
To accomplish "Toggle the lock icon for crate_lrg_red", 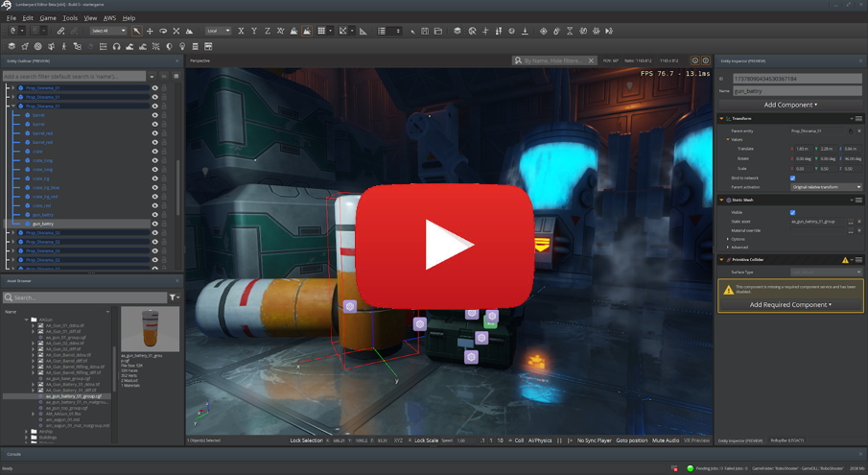I will tap(164, 197).
